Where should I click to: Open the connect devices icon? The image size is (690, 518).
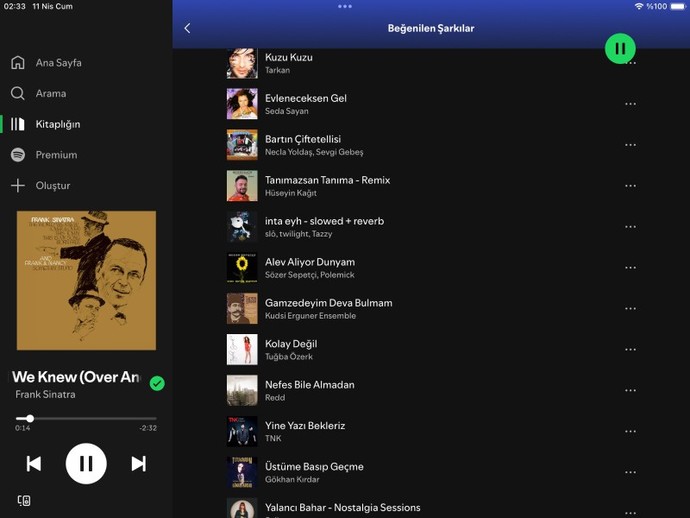(x=24, y=500)
